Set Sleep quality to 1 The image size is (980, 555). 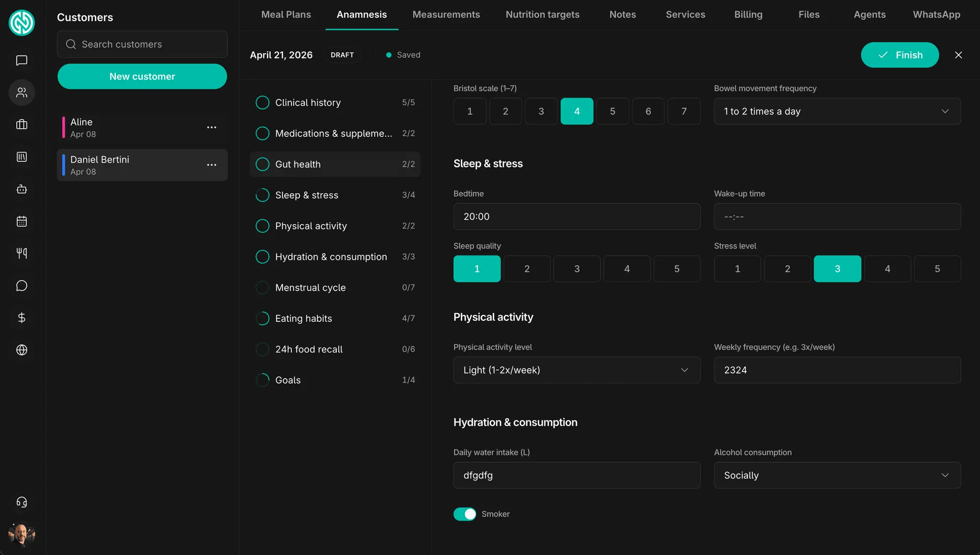coord(477,269)
